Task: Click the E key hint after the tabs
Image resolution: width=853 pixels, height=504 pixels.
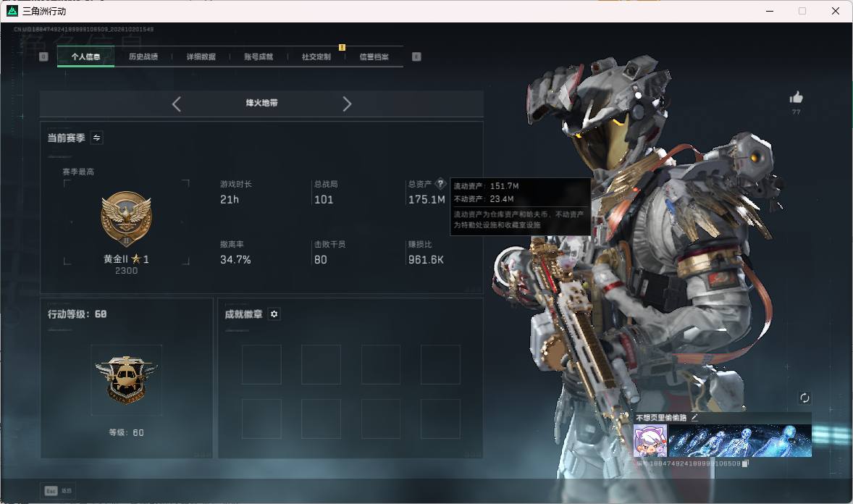Action: pyautogui.click(x=416, y=56)
